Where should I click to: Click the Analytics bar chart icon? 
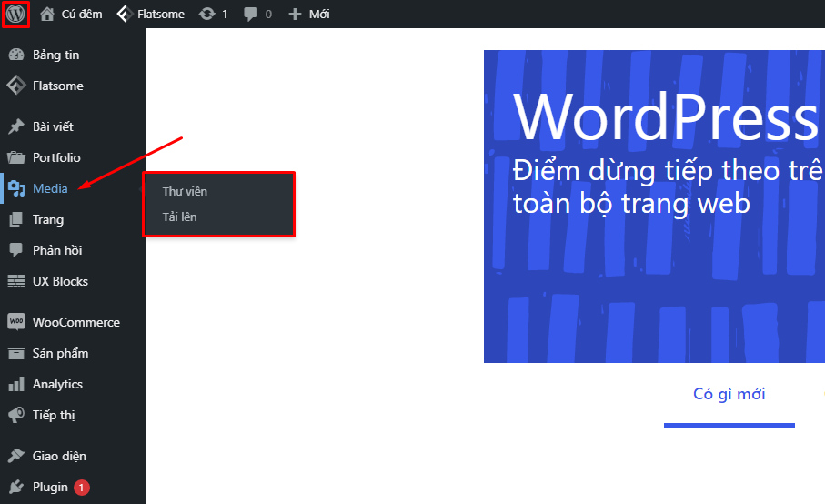(x=16, y=384)
